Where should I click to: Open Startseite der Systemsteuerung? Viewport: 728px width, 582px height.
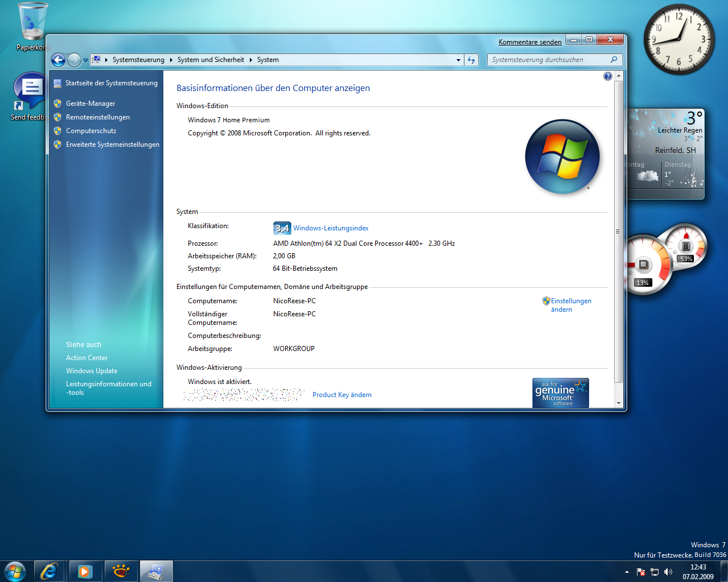tap(112, 83)
